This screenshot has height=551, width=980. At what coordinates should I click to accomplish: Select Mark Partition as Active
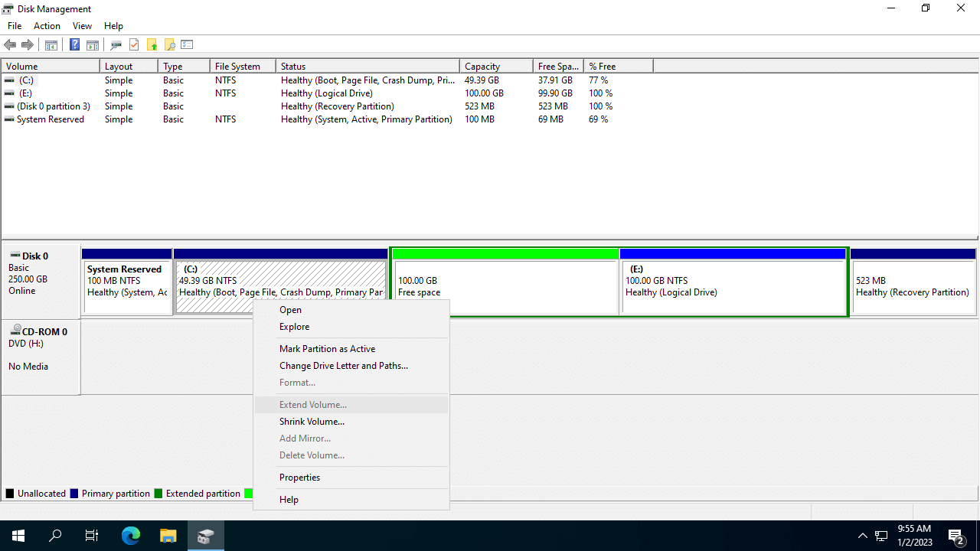(327, 349)
